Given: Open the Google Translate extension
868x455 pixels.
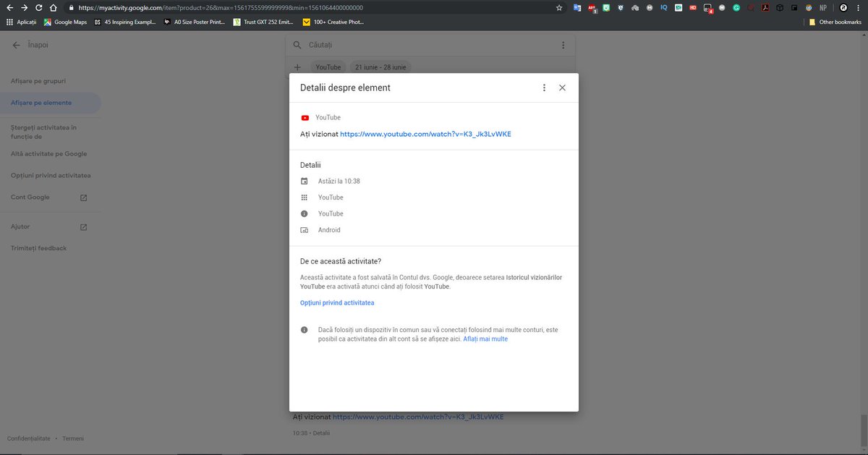Looking at the screenshot, I should 577,8.
